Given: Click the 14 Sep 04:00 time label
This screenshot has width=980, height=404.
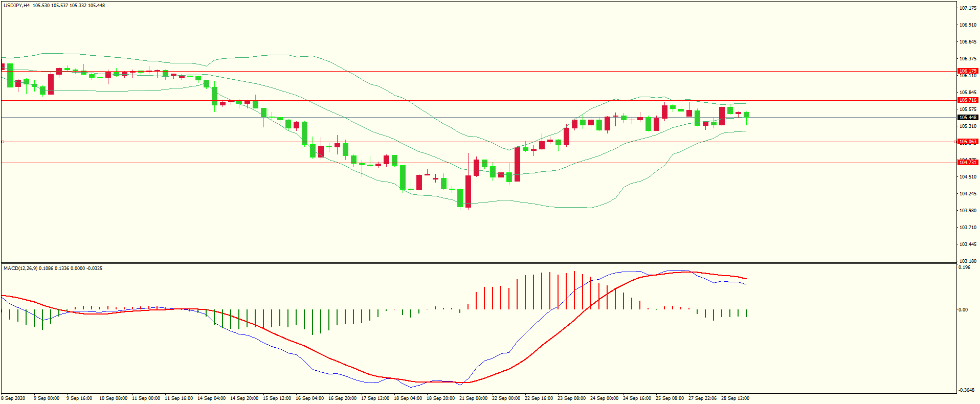Looking at the screenshot, I should (x=211, y=398).
